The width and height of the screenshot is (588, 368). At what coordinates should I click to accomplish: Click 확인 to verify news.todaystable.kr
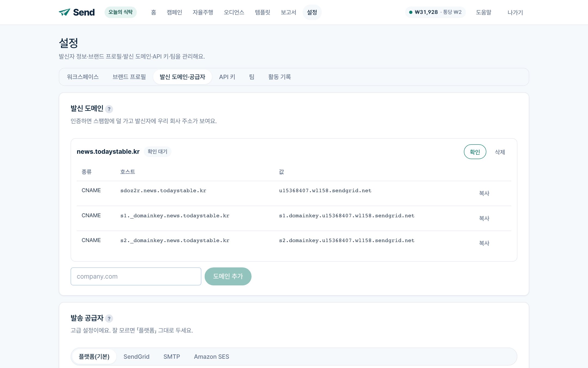[x=475, y=152]
